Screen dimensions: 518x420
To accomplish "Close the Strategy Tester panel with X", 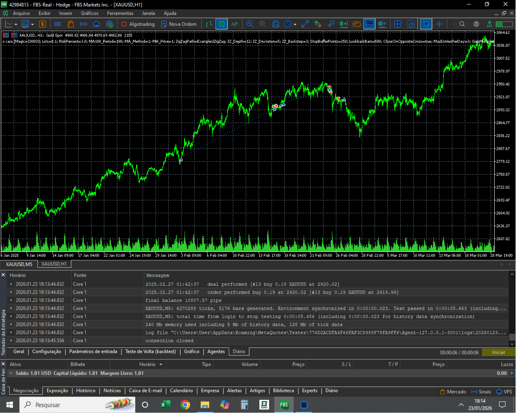I will tap(3, 275).
